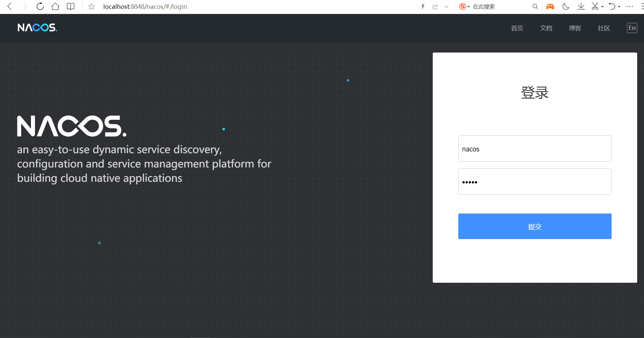Go to browser home page icon
644x338 pixels.
tap(55, 6)
